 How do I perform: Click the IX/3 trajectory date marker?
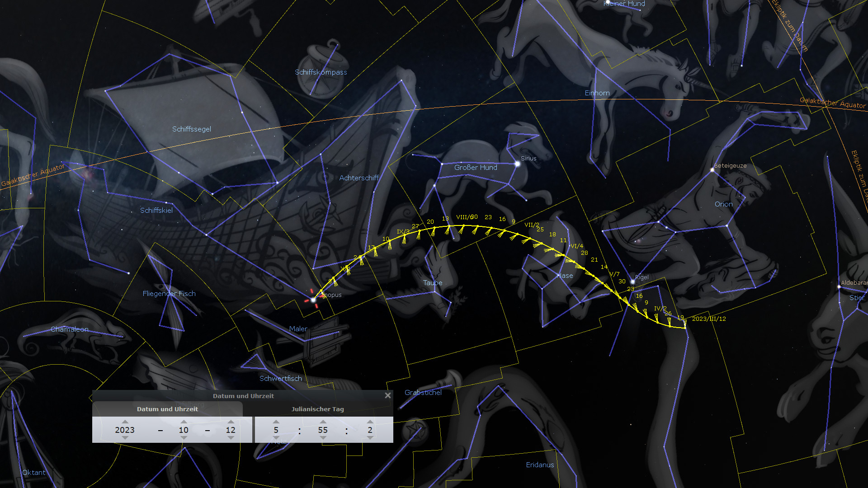(403, 232)
